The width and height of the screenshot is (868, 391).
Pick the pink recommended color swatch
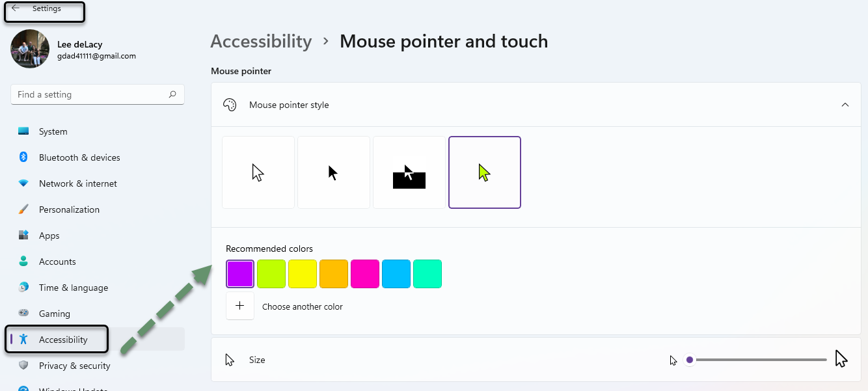pos(365,274)
